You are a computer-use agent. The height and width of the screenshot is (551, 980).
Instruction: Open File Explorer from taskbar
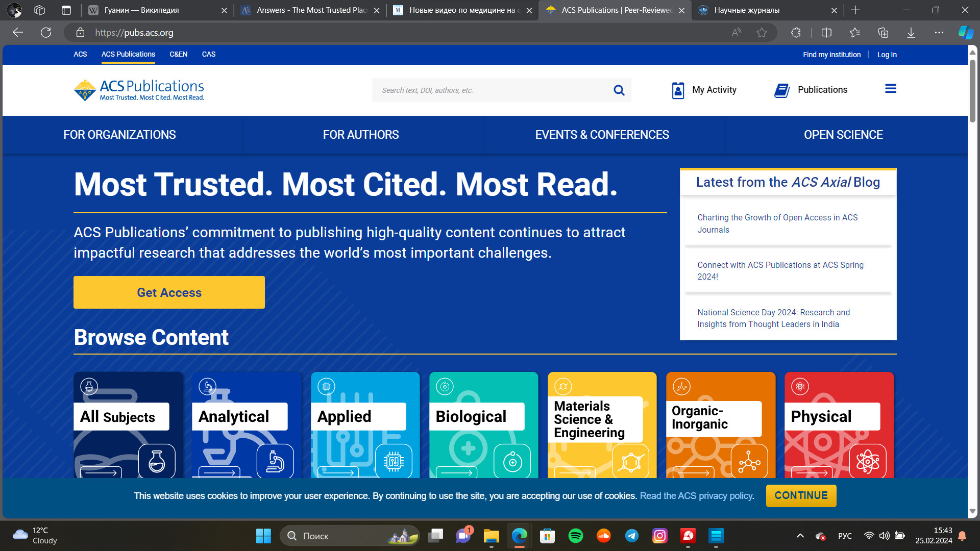pyautogui.click(x=492, y=536)
